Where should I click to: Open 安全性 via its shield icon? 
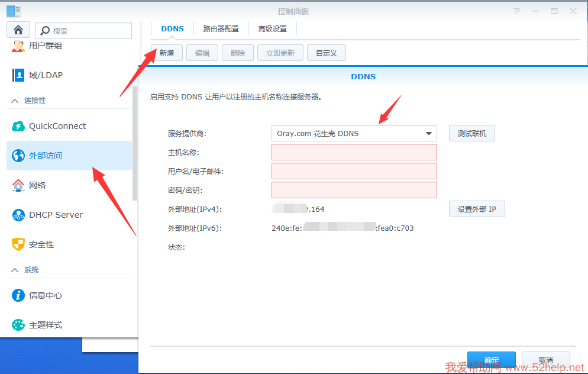click(18, 244)
